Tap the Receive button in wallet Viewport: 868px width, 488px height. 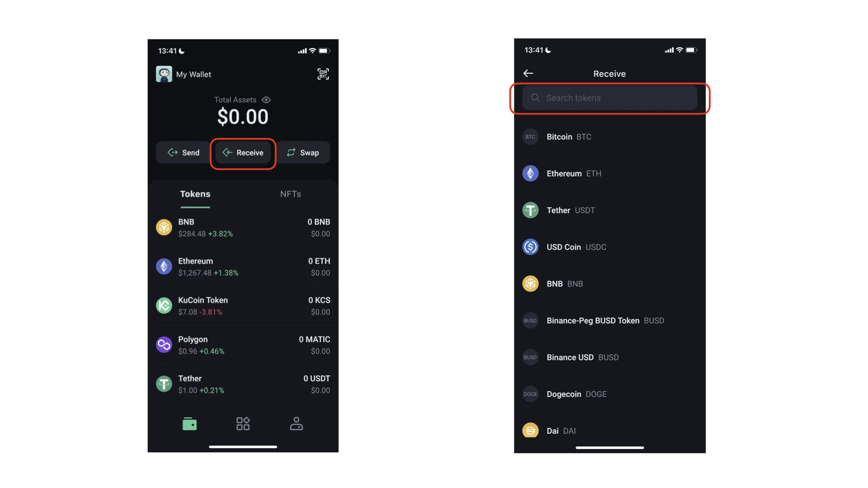coord(243,153)
